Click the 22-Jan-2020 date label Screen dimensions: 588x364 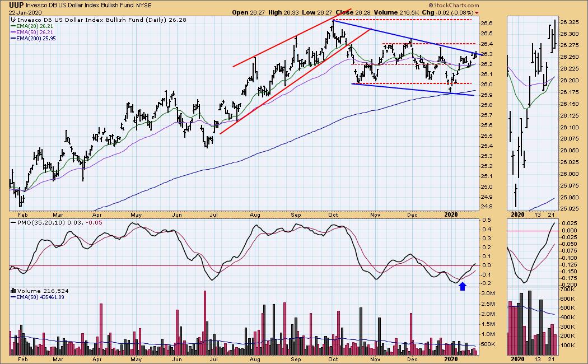pyautogui.click(x=26, y=12)
